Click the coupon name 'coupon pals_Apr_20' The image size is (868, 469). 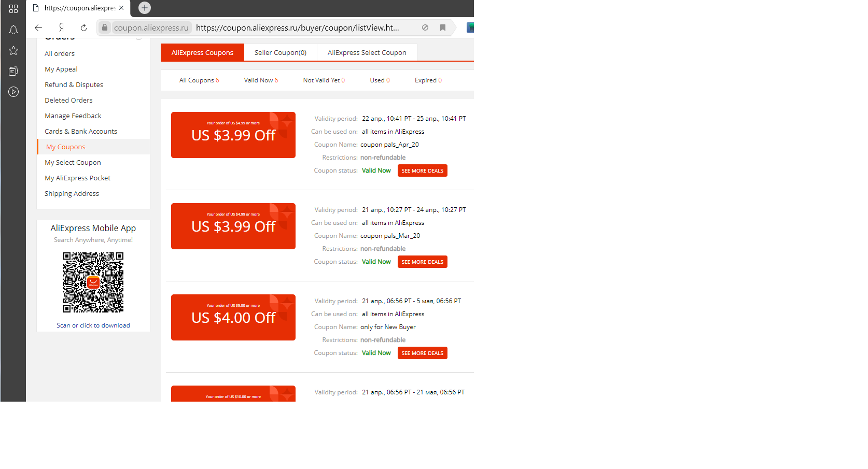click(389, 145)
